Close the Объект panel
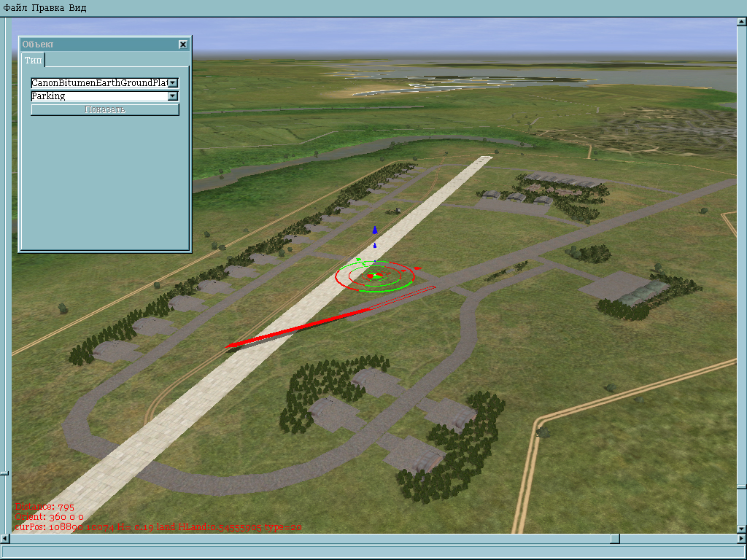This screenshot has height=560, width=747. (x=183, y=44)
